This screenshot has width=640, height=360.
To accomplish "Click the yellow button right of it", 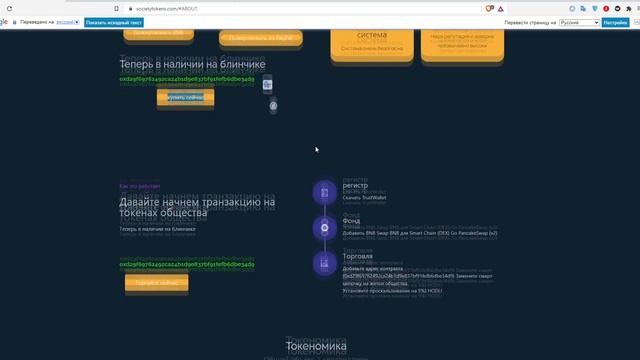I will coord(261,38).
